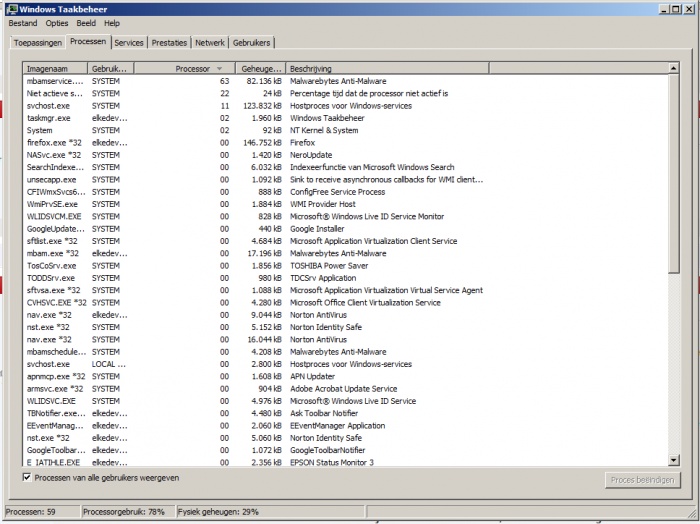This screenshot has width=700, height=524.
Task: Open the Bestand menu
Action: click(x=23, y=23)
